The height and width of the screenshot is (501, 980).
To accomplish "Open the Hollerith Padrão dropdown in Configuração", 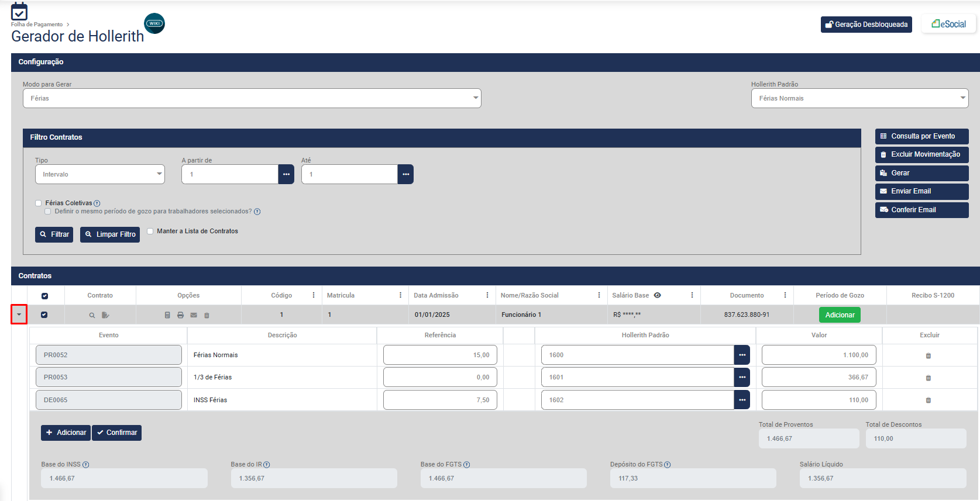I will tap(859, 98).
